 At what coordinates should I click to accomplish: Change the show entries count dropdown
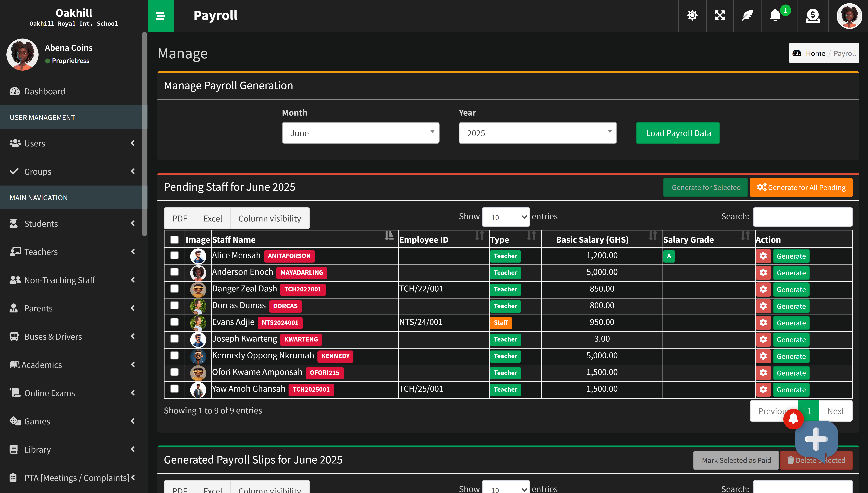[506, 217]
